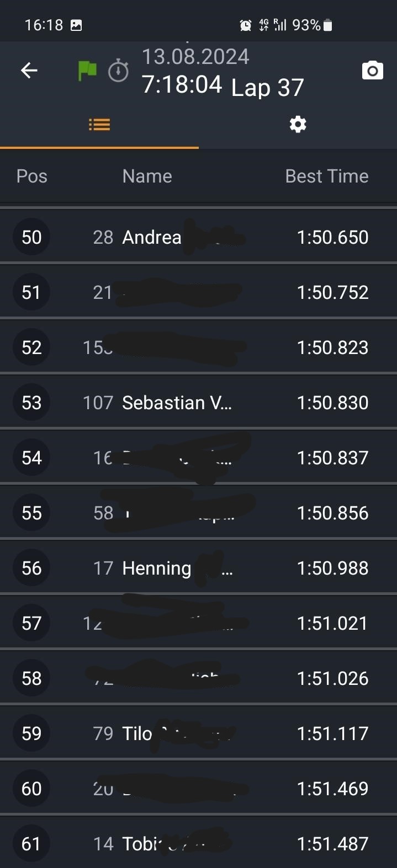This screenshot has width=397, height=868.
Task: Open Sebastian V... row at position 53
Action: (177, 403)
